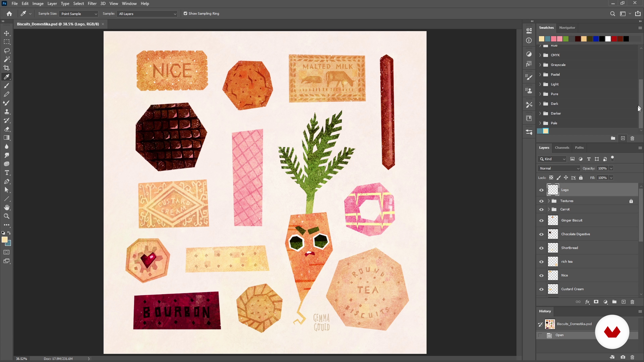Switch to the Paths tab
Viewport: 644px width, 362px height.
point(579,148)
